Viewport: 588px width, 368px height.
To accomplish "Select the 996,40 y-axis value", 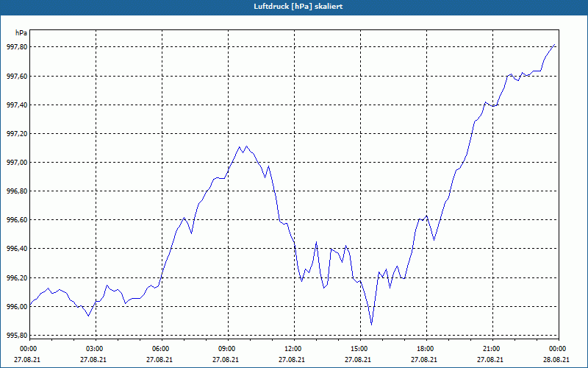I will point(17,249).
